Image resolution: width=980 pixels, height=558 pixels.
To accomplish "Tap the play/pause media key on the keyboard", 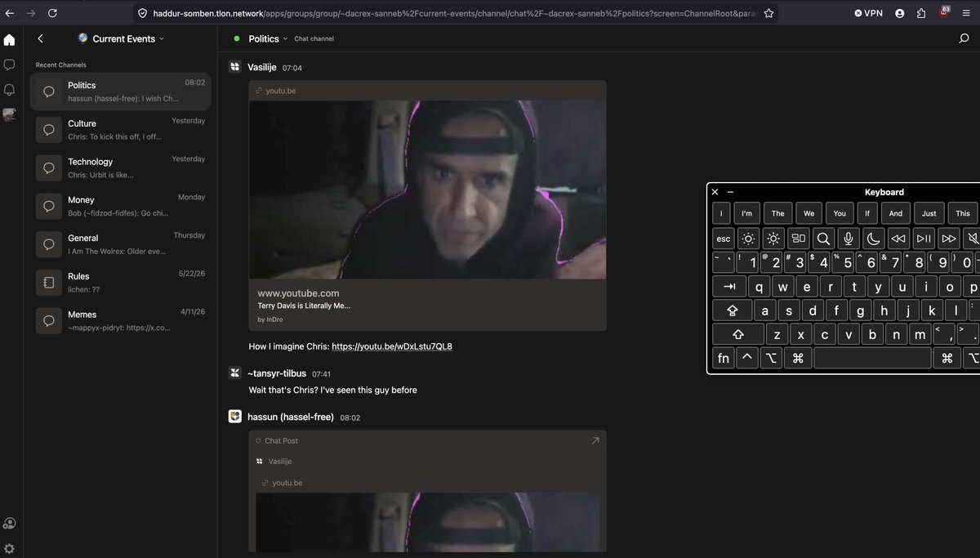I will (924, 239).
